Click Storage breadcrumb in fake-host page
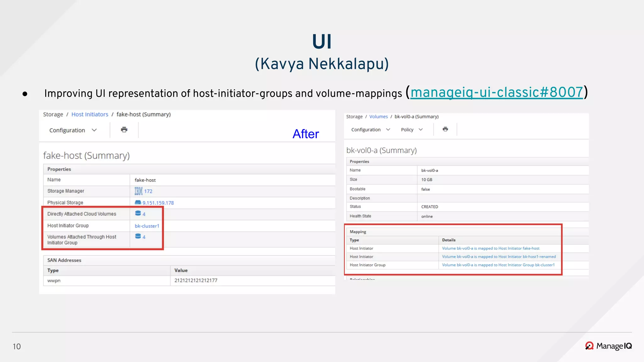 point(53,114)
